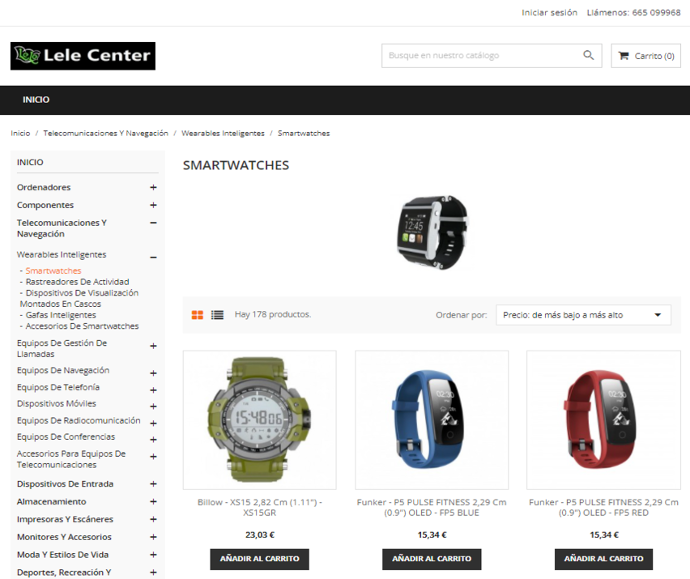This screenshot has height=579, width=690.
Task: Expand the Ordenadores category
Action: [153, 187]
